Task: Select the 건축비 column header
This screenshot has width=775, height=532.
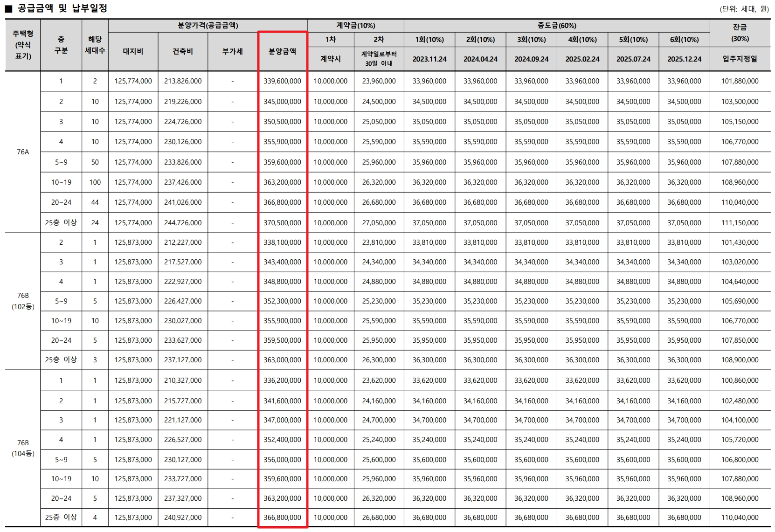Action: [x=183, y=51]
